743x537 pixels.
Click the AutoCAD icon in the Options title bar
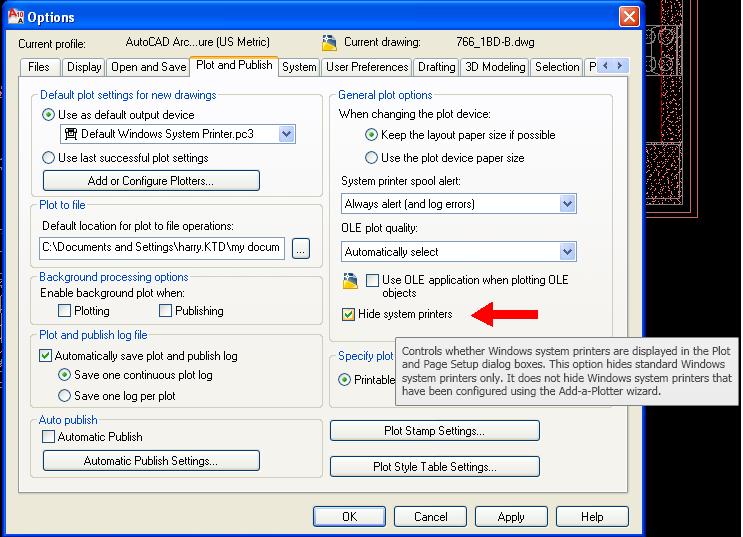click(x=16, y=17)
